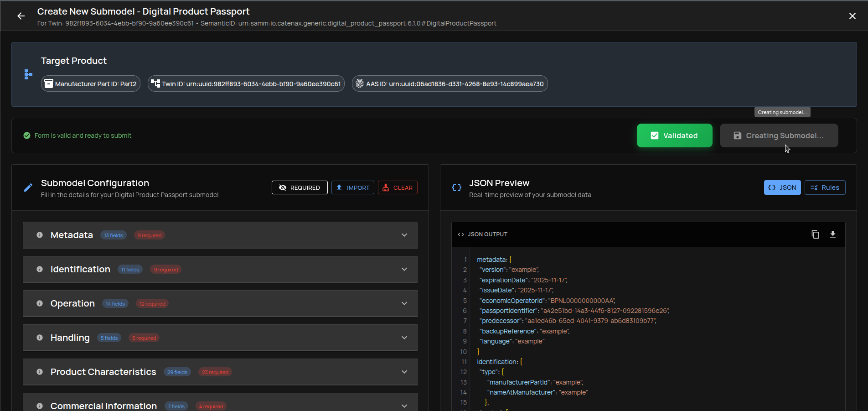Viewport: 868px width, 411px height.
Task: Click the fingerprint icon on the AAS ID chip
Action: click(361, 83)
